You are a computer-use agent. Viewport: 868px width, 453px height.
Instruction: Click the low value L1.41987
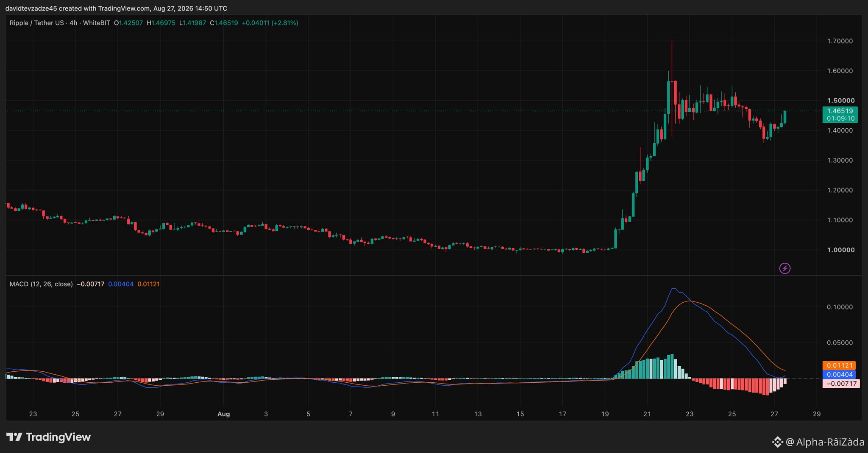192,23
